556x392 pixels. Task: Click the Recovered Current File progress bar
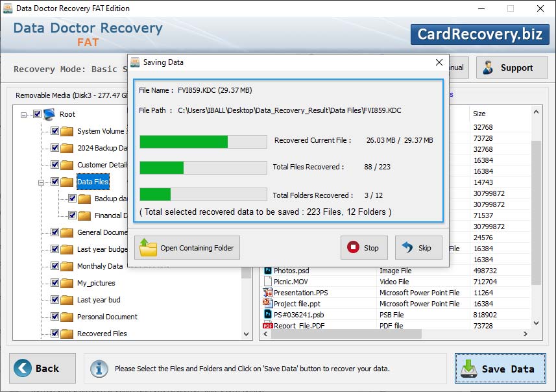tap(204, 141)
